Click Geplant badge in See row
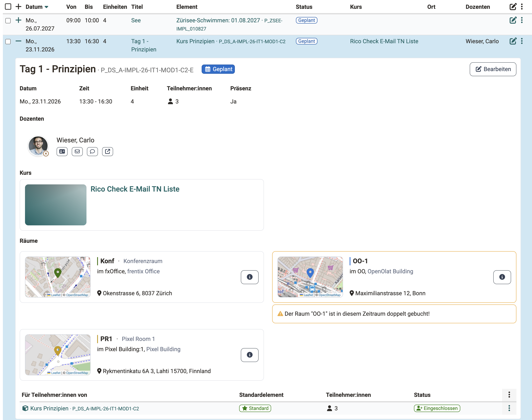The height and width of the screenshot is (420, 532). (x=306, y=20)
